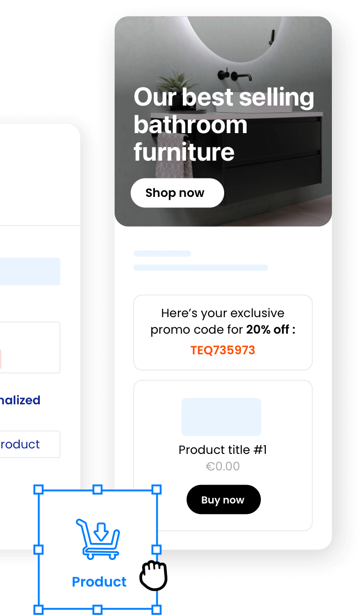The width and height of the screenshot is (364, 615).
Task: Click the €0.00 price text
Action: coord(223,466)
